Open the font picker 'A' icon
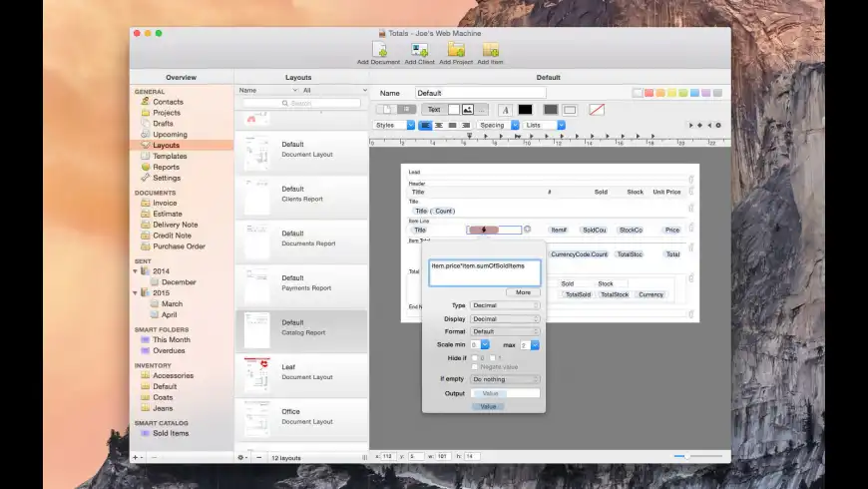 pyautogui.click(x=505, y=110)
